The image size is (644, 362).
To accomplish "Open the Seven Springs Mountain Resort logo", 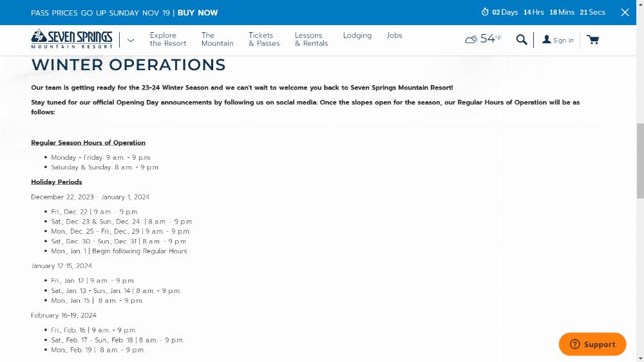I will (x=72, y=39).
